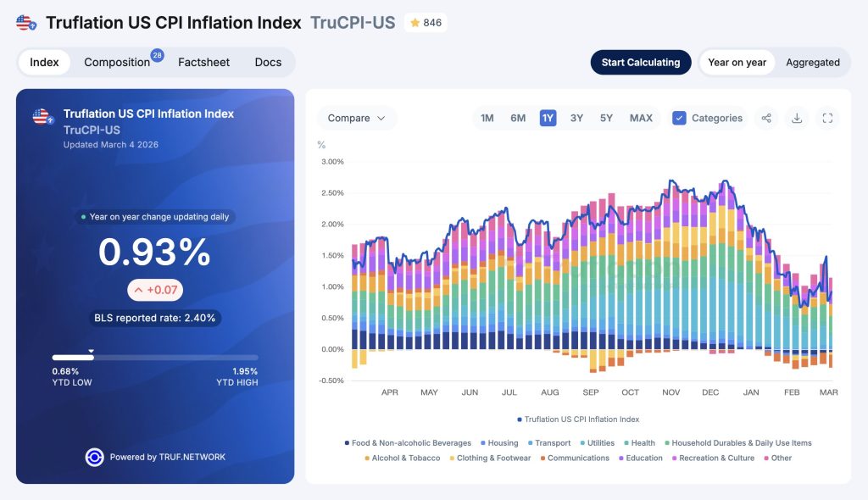This screenshot has width=868, height=500.
Task: Expand chart with fullscreen icon
Action: click(828, 118)
